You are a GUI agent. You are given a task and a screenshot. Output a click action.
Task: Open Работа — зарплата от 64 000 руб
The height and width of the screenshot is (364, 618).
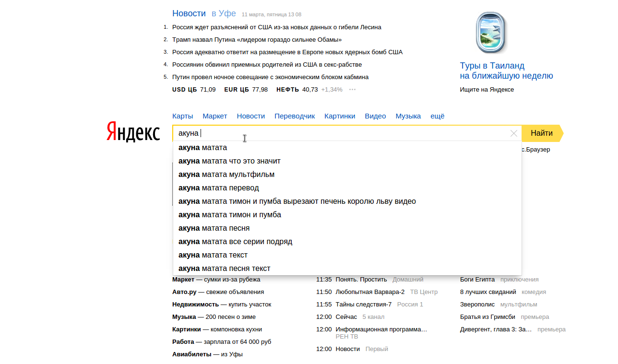[222, 342]
